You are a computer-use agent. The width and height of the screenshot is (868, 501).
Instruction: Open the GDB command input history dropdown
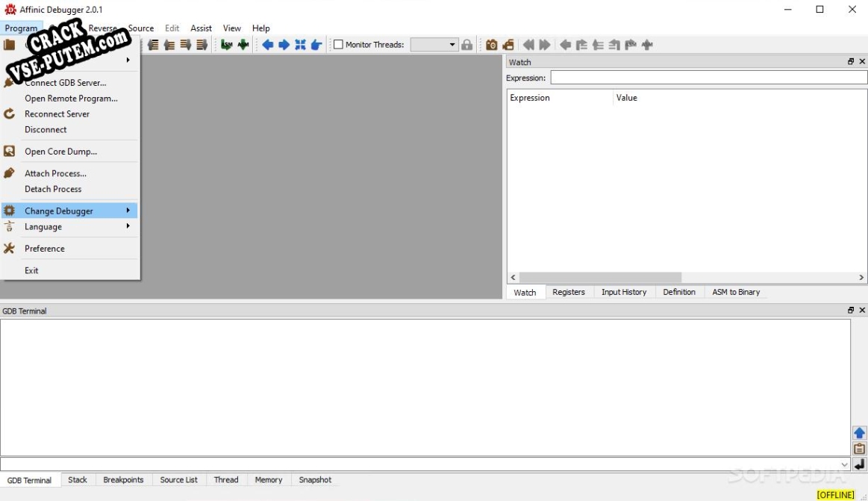(x=844, y=464)
